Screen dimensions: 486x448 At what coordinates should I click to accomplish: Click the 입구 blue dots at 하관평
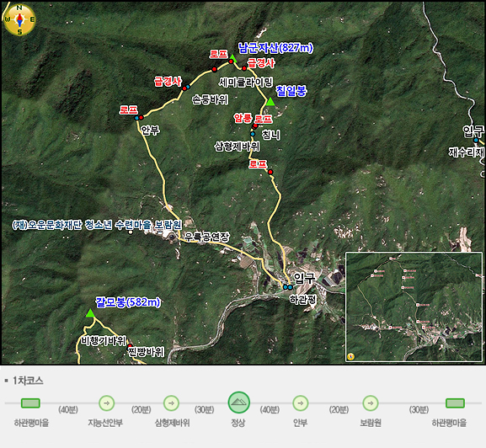coord(287,287)
